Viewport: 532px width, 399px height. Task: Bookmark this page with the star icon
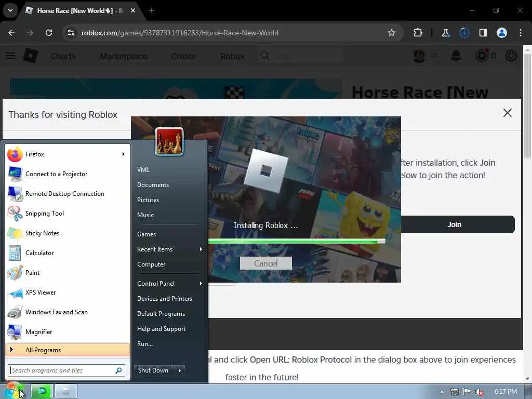click(392, 33)
